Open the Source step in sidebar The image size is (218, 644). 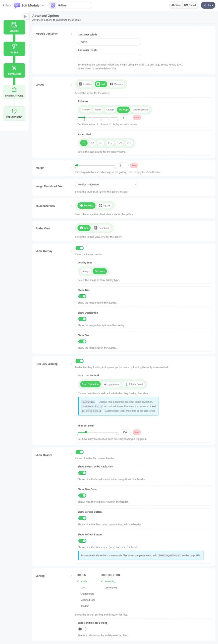point(14,27)
